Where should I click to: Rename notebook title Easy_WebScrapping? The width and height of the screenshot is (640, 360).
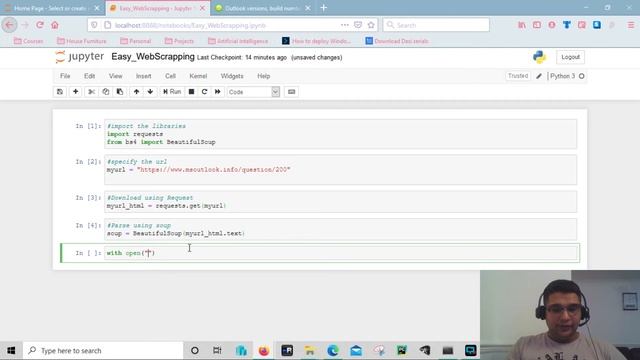coord(153,57)
